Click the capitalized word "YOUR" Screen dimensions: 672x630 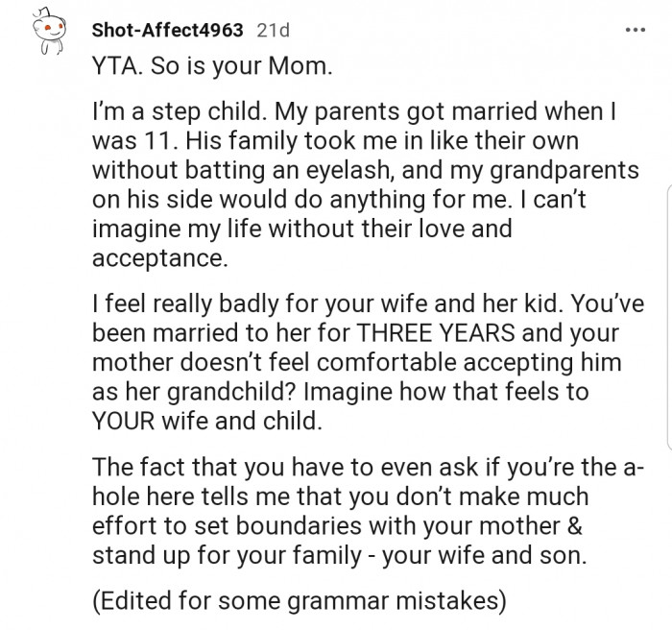(123, 421)
